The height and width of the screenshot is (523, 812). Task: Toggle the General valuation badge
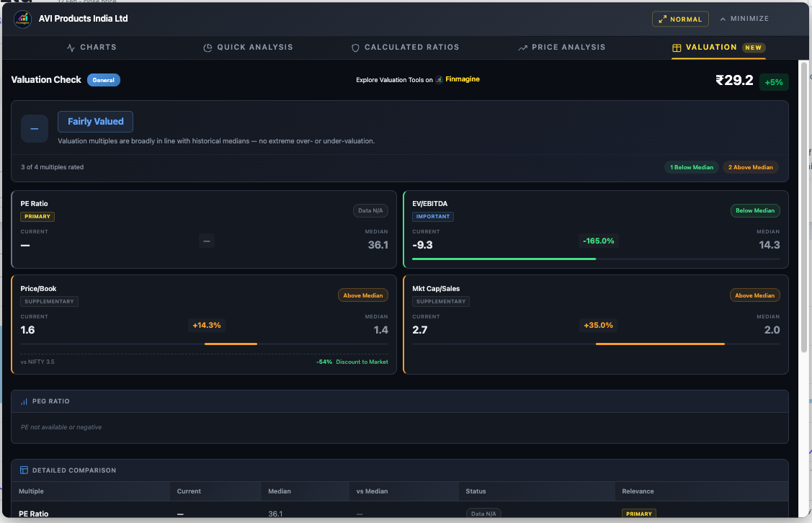click(104, 80)
